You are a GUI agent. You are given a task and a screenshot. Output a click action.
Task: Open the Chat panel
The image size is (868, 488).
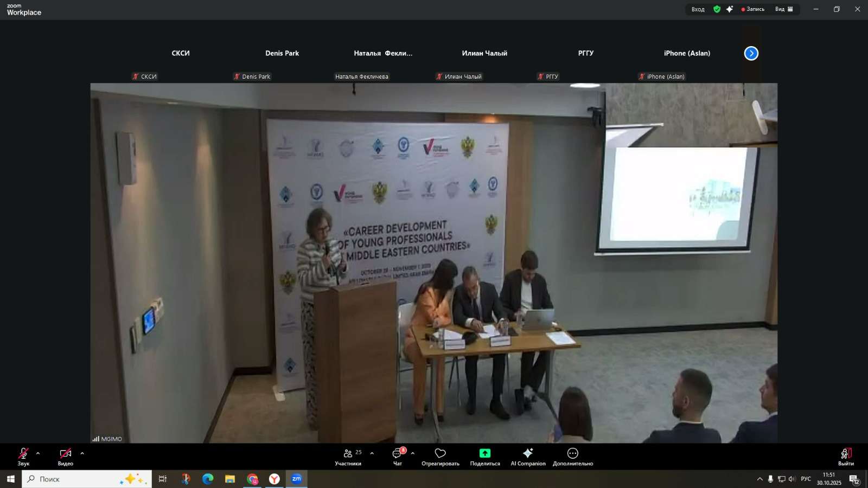point(398,457)
